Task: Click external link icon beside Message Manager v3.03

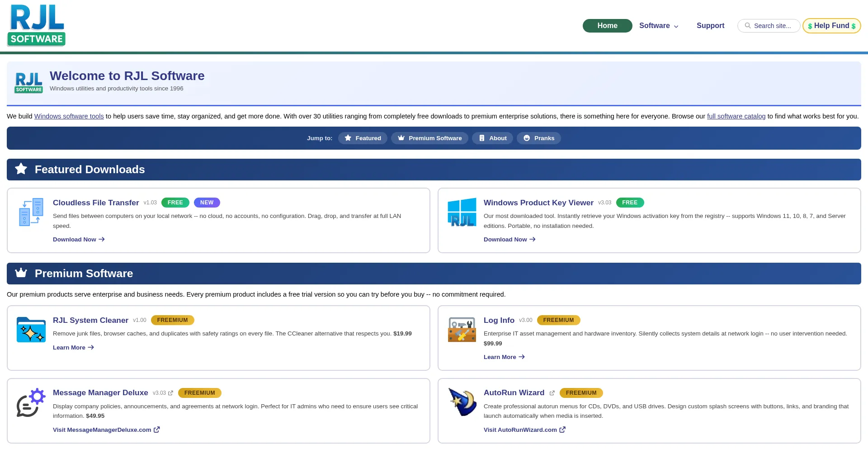Action: click(x=170, y=393)
